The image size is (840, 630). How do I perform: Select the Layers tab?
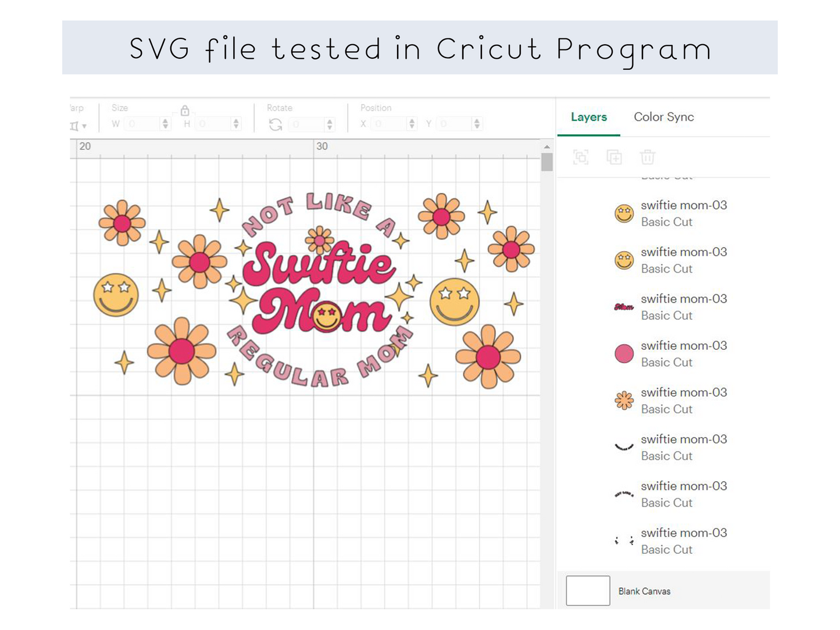[x=588, y=117]
